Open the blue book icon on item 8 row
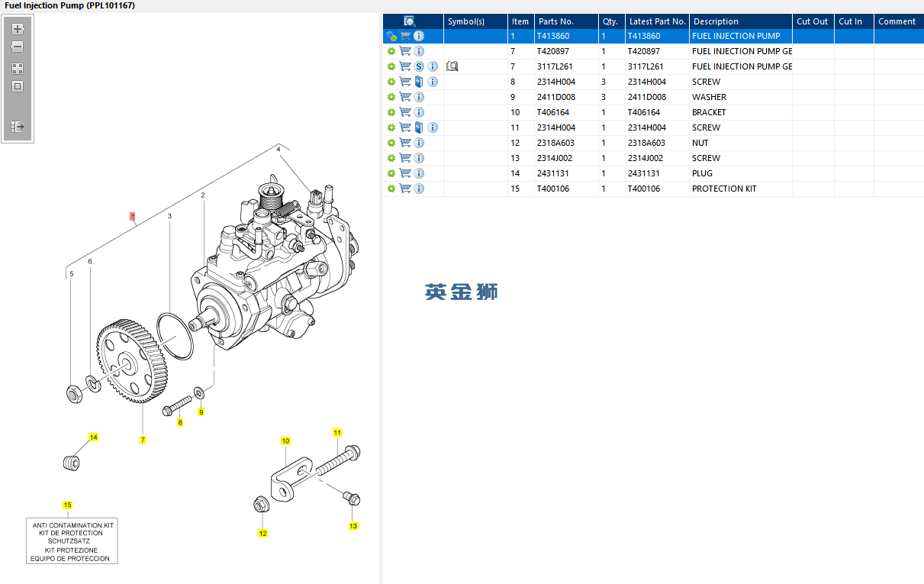Viewport: 924px width, 584px height. click(x=419, y=82)
